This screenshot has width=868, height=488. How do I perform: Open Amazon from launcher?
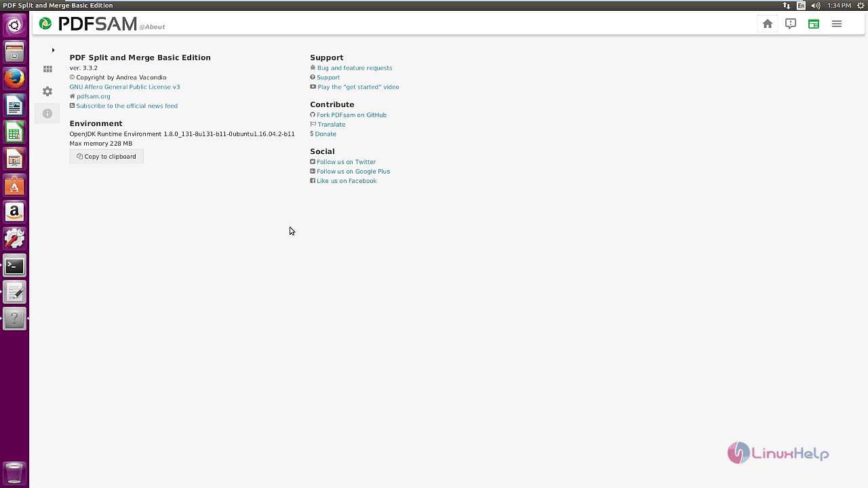point(14,212)
